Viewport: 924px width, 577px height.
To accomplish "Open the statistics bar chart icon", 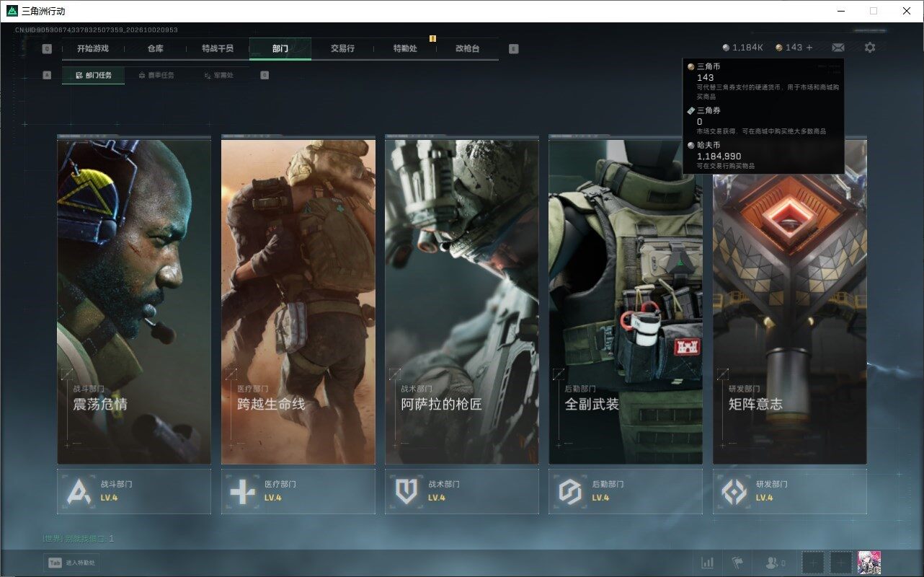I will click(x=708, y=563).
